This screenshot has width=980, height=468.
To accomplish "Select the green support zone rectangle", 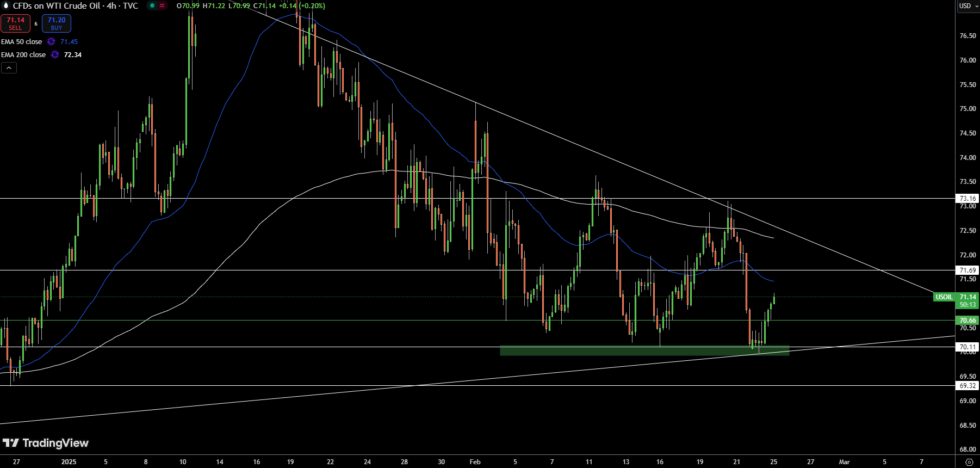I will tap(644, 351).
